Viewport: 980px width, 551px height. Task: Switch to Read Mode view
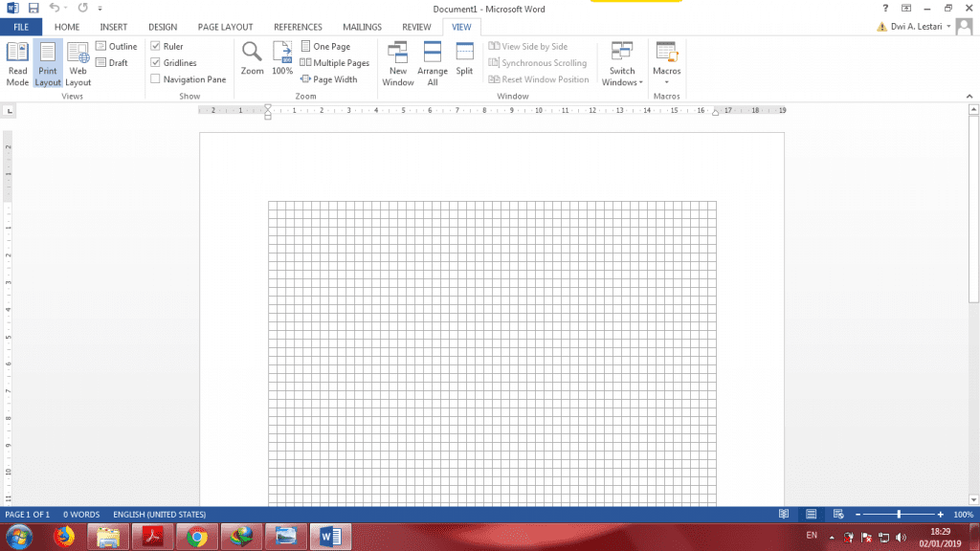[17, 63]
